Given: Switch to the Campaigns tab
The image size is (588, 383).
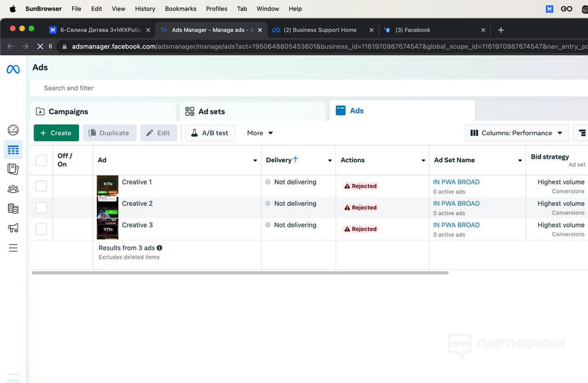Looking at the screenshot, I should pyautogui.click(x=103, y=111).
